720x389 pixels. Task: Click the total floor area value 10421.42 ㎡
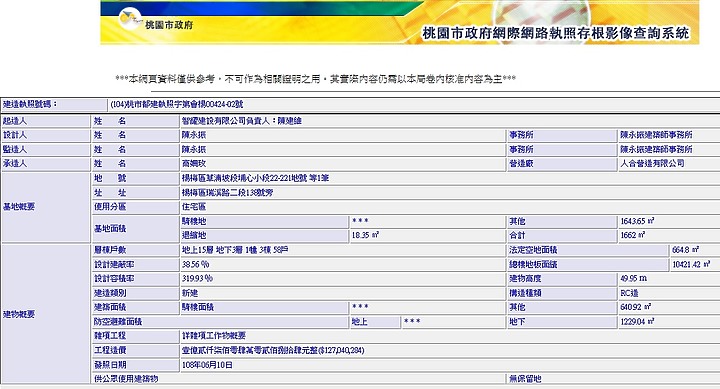pyautogui.click(x=692, y=265)
